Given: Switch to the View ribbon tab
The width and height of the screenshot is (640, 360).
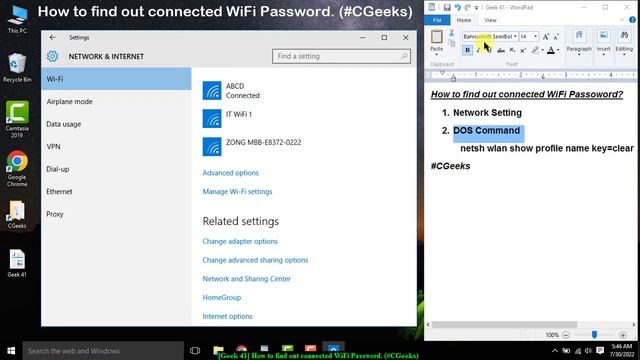Looking at the screenshot, I should [x=490, y=20].
